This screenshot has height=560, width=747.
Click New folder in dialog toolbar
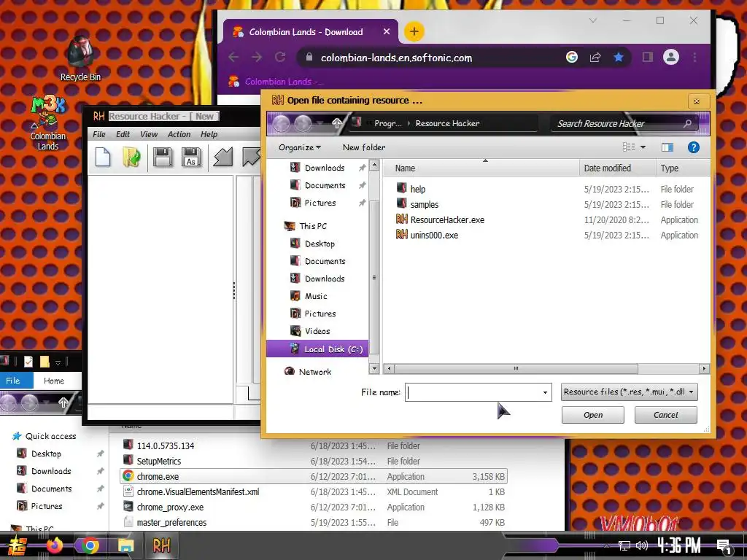(364, 147)
